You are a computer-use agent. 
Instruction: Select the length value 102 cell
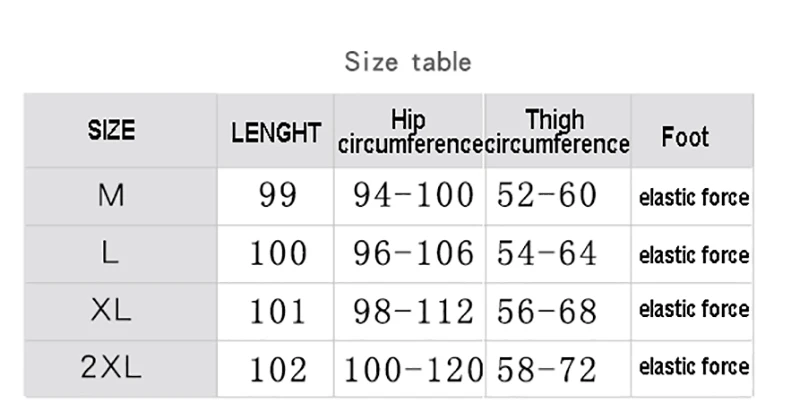[278, 370]
